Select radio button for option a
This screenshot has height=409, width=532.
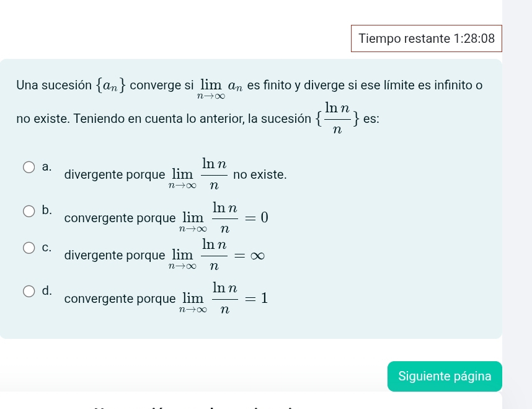pos(29,168)
